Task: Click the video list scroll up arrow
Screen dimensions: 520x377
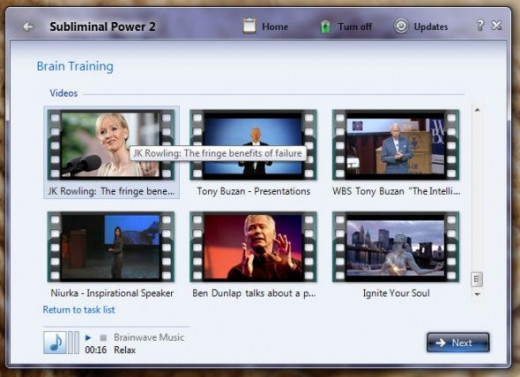Action: 477,110
